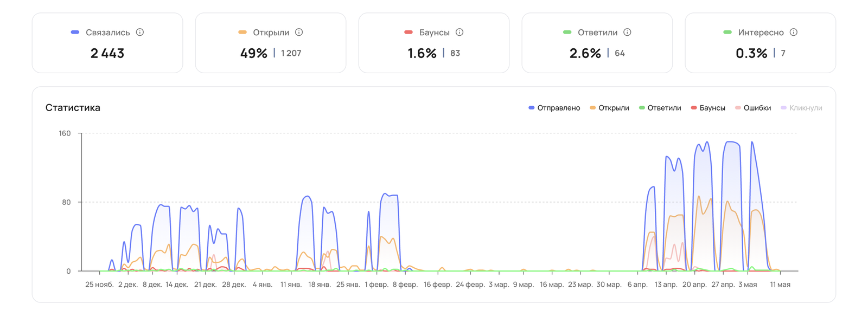
Task: Select the Связались metric card value 2 443
Action: [107, 53]
